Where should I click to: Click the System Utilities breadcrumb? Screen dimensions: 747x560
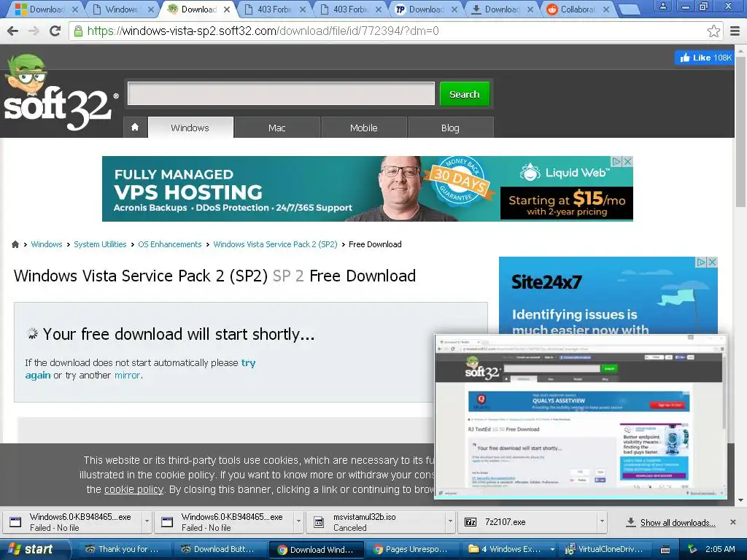tap(100, 244)
